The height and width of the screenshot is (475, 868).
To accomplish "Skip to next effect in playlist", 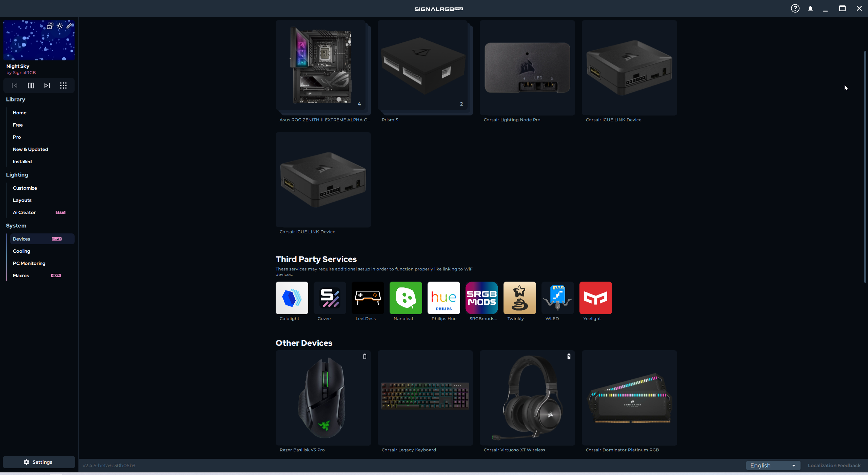I will coord(47,85).
